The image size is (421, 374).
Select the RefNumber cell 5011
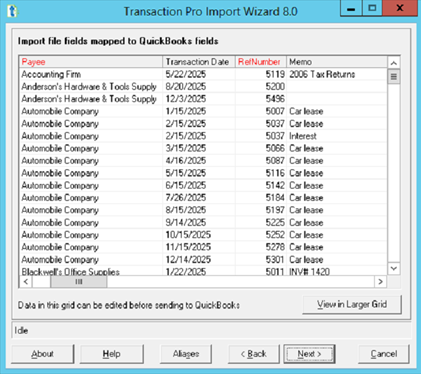[x=261, y=271]
